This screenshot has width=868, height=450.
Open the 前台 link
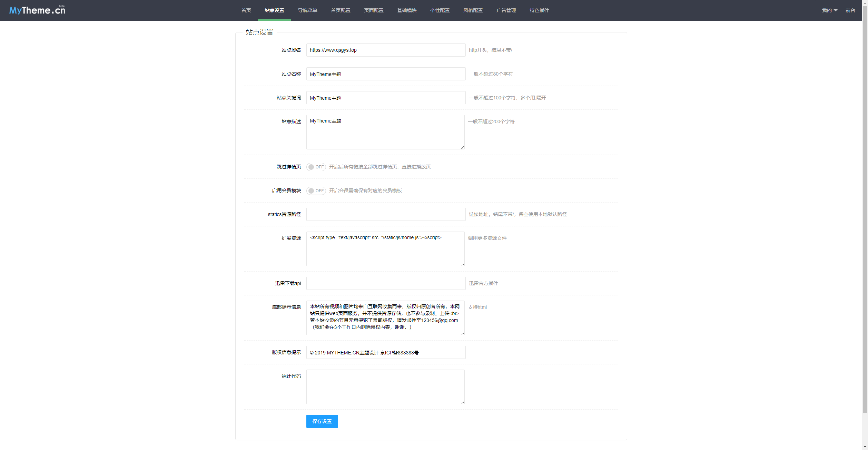pyautogui.click(x=850, y=10)
